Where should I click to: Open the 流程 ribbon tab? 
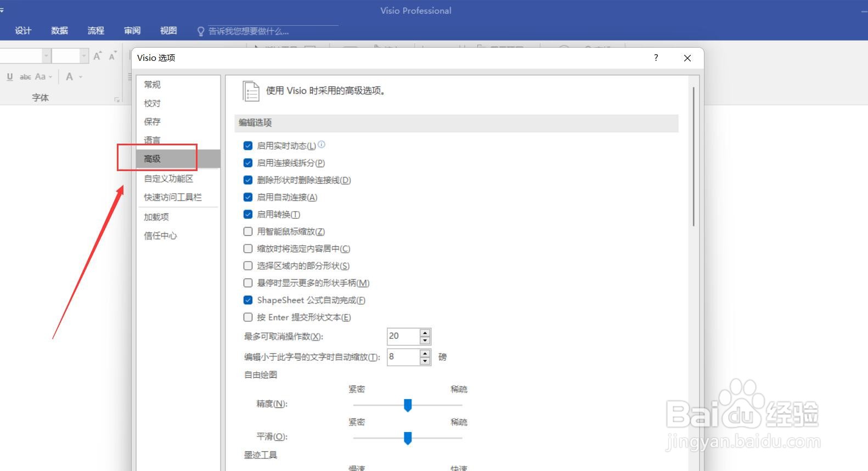coord(95,31)
